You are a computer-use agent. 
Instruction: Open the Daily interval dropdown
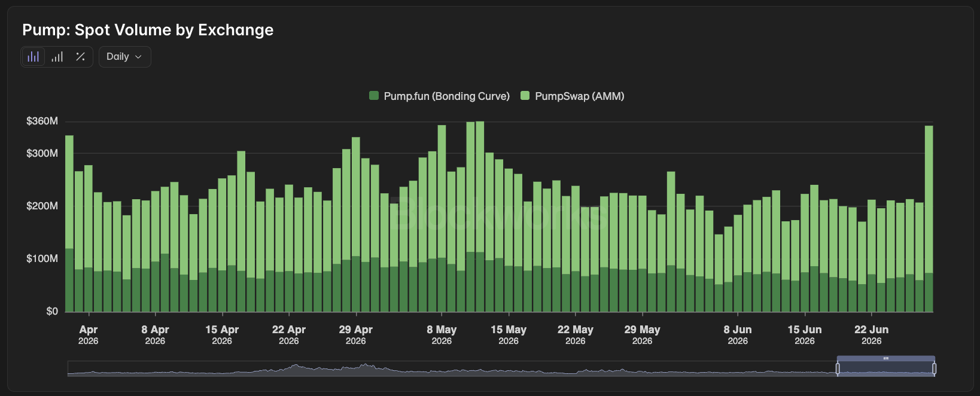click(x=124, y=57)
